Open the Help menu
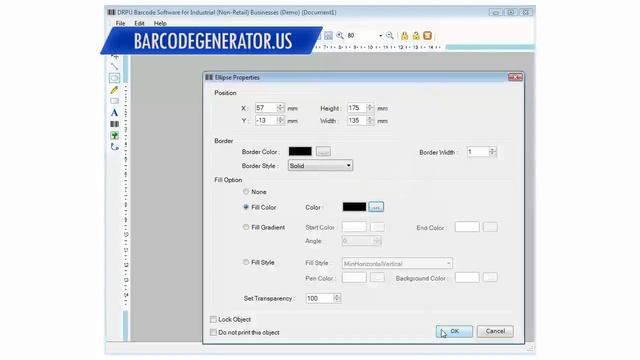 point(160,23)
